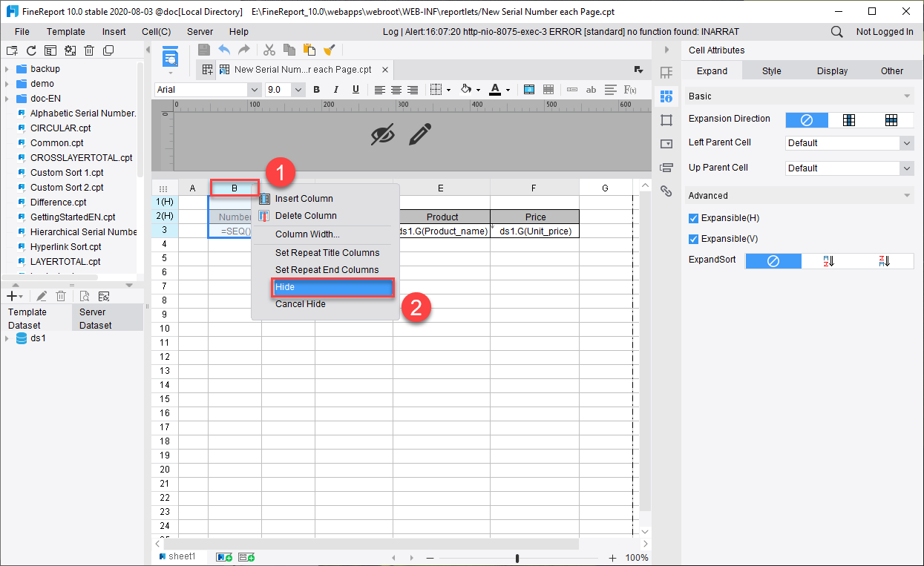Image resolution: width=924 pixels, height=566 pixels.
Task: Switch to the Server Dataset tab
Action: (x=108, y=318)
